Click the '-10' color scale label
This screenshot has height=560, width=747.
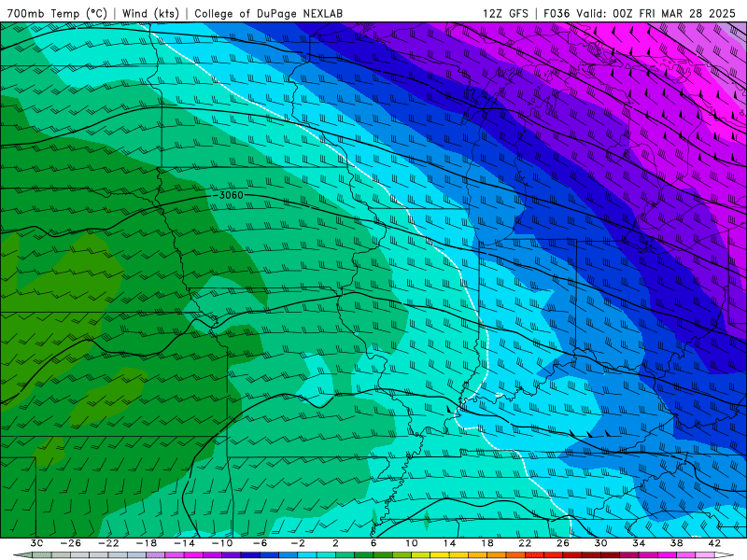click(x=222, y=543)
